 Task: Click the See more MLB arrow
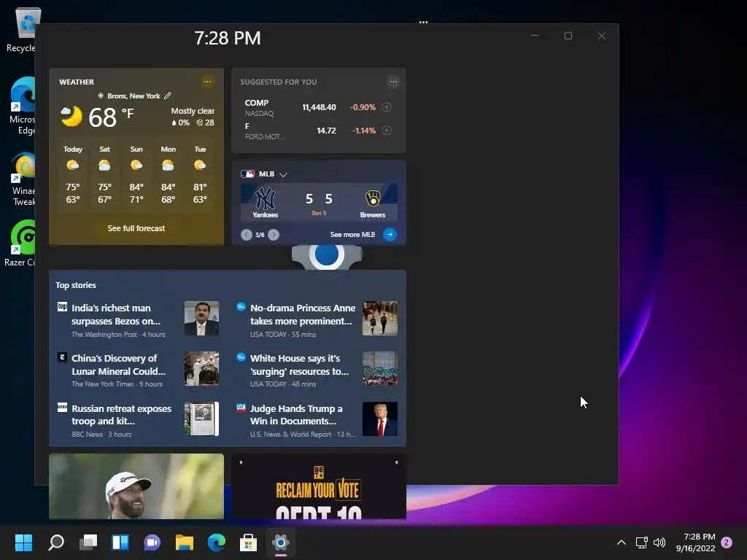coord(390,234)
